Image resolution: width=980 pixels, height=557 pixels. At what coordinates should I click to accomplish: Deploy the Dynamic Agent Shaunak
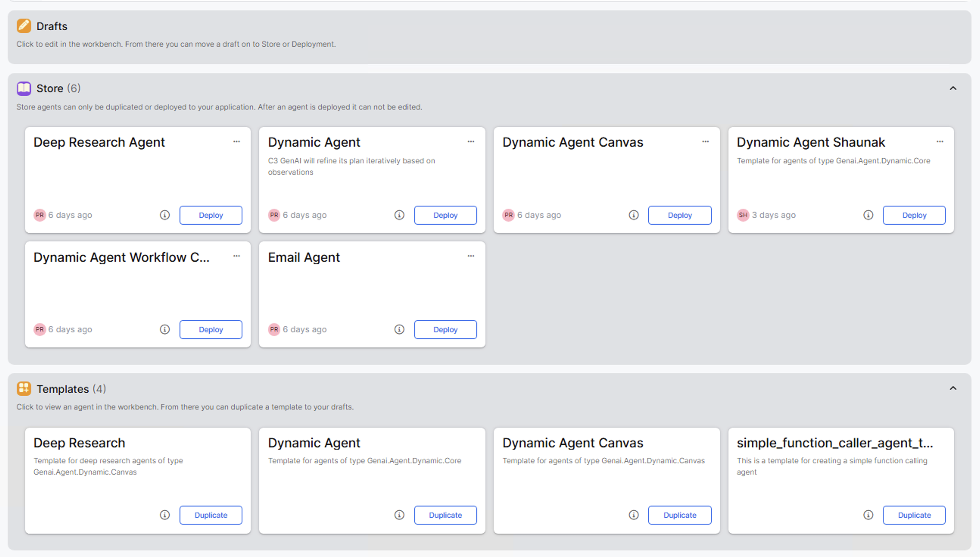[x=914, y=215]
